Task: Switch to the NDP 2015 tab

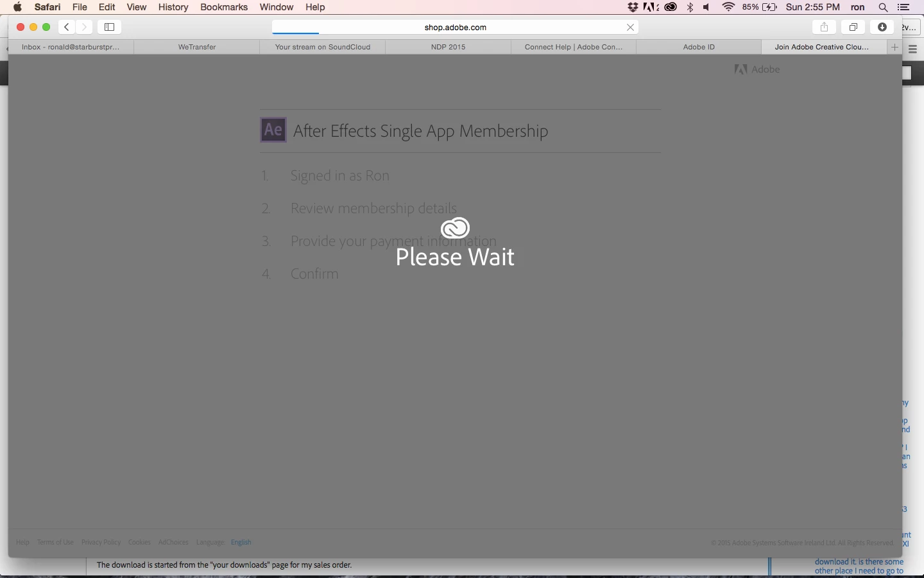Action: pos(449,47)
